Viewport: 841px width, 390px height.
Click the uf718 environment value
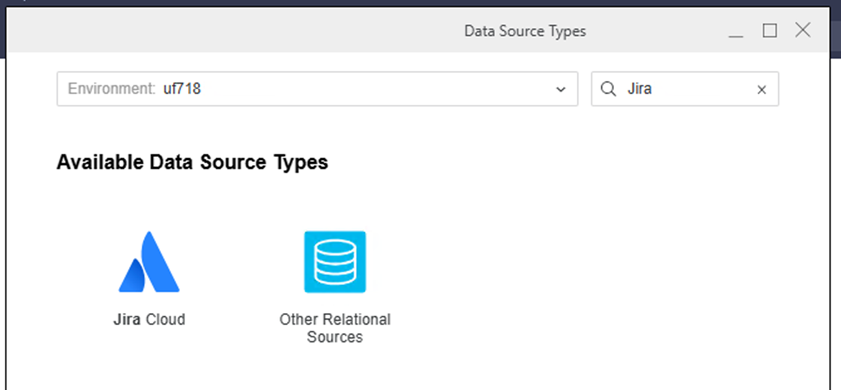pyautogui.click(x=182, y=89)
